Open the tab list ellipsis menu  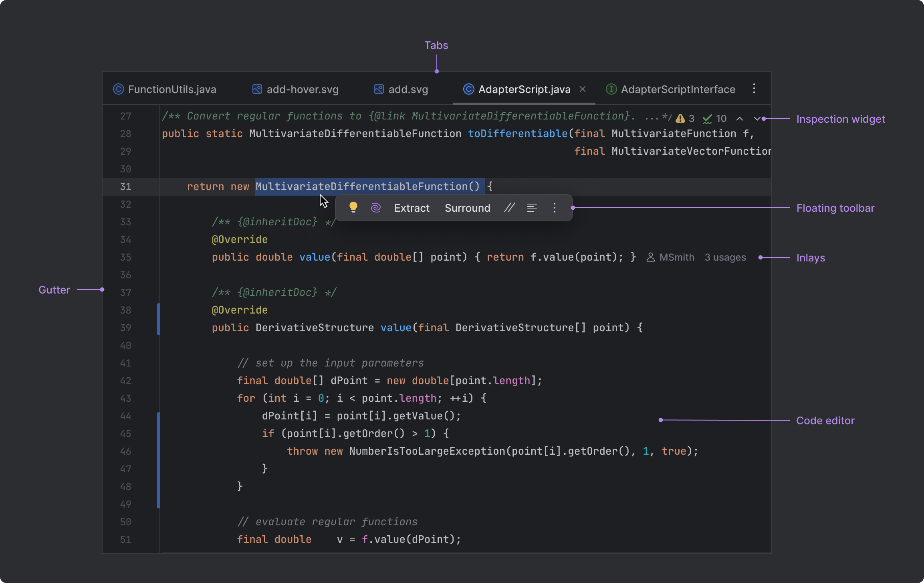[x=754, y=89]
